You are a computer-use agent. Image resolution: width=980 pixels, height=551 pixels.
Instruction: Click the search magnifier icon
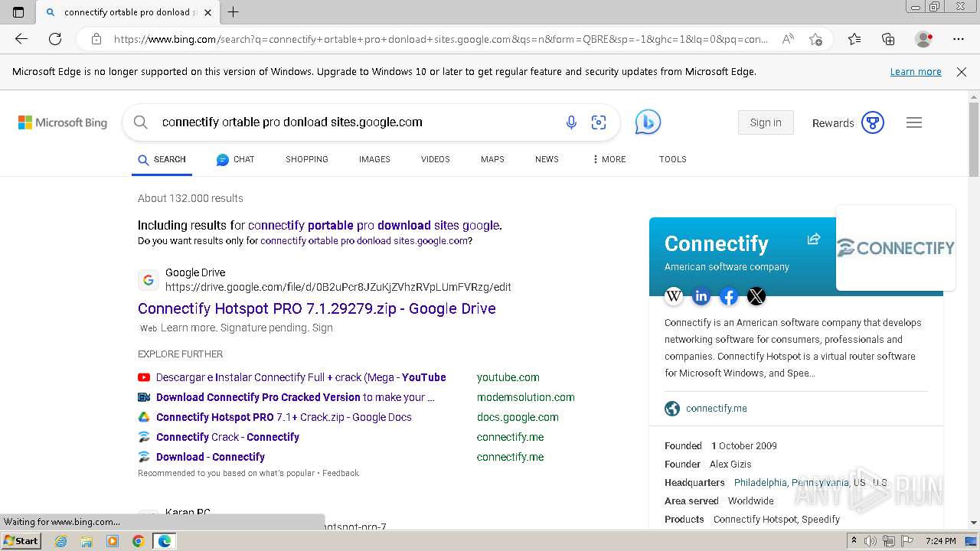141,122
